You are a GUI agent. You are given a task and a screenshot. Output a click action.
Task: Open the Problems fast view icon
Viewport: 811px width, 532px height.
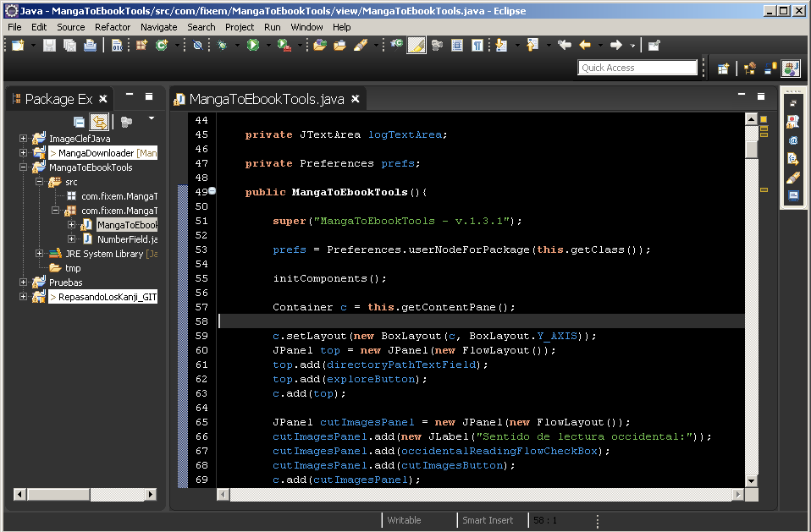coord(793,122)
